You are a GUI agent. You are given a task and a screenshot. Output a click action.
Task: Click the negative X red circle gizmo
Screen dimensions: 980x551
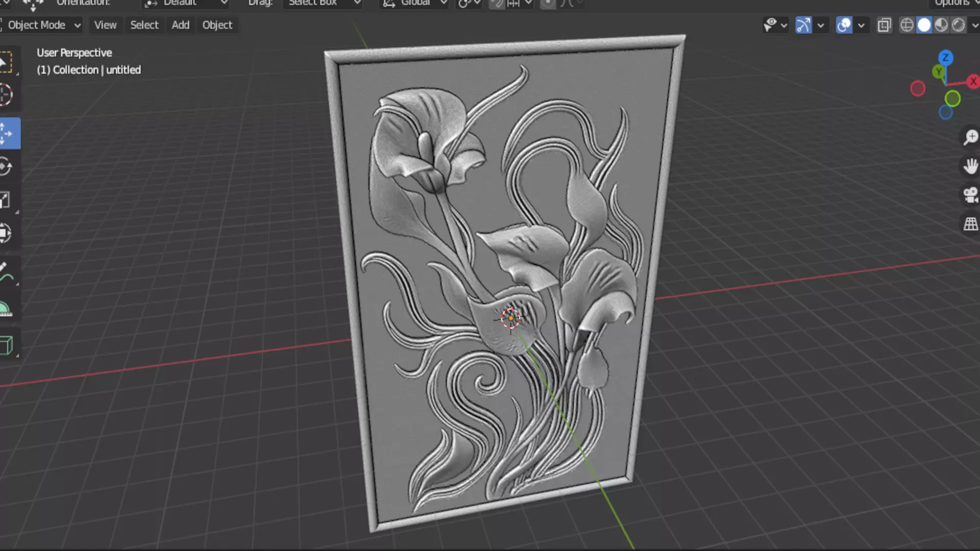tap(918, 89)
